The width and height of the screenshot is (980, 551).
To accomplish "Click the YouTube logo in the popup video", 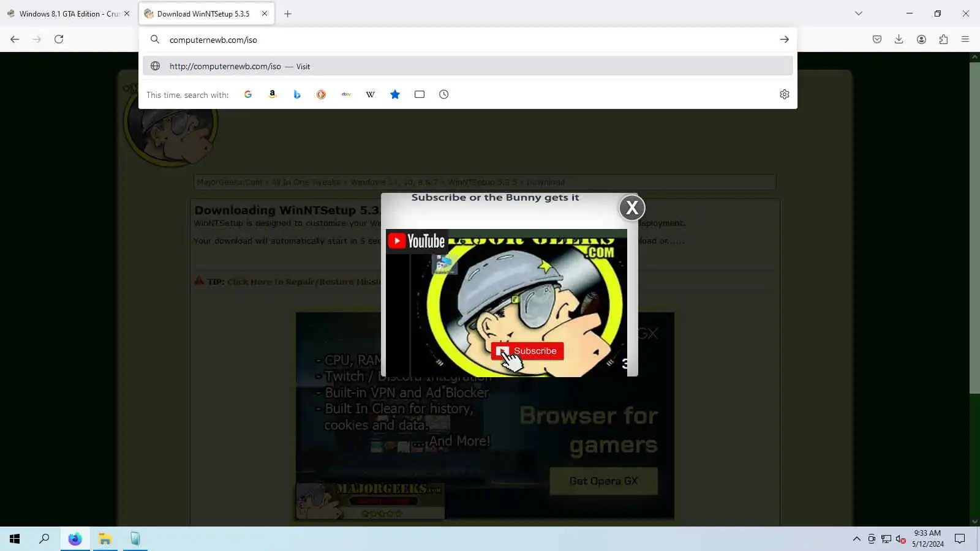I will 417,241.
